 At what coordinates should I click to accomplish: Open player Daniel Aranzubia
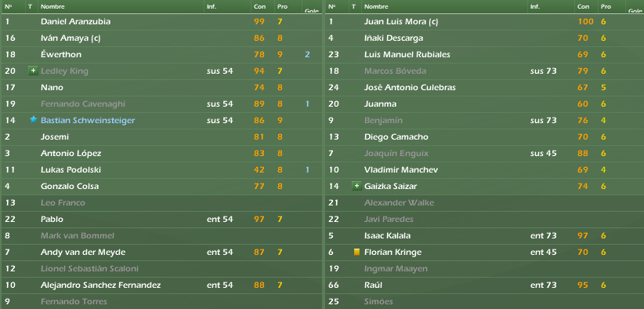75,22
